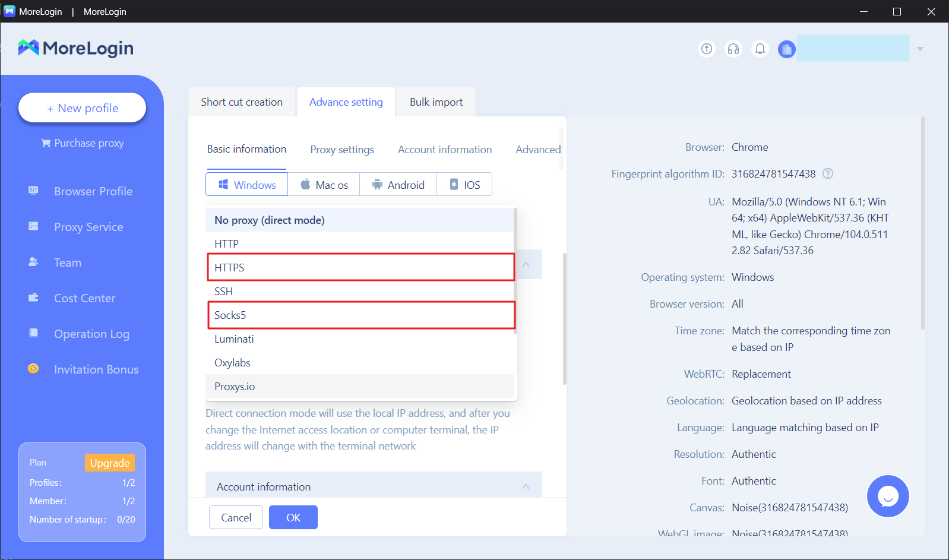Select Luminati proxy type
The width and height of the screenshot is (949, 560).
[359, 338]
